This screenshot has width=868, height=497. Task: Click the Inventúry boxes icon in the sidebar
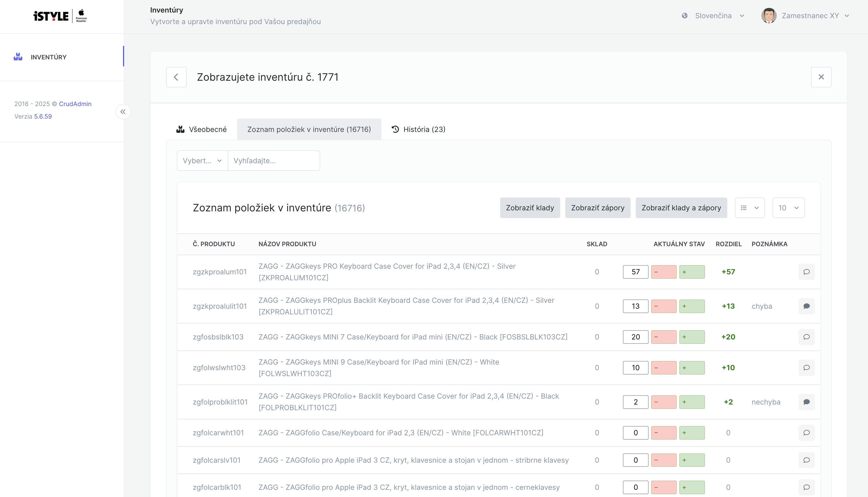[x=18, y=57]
